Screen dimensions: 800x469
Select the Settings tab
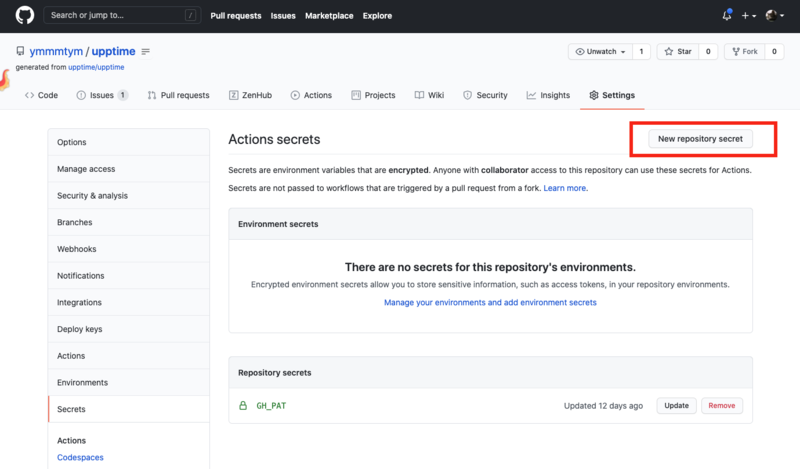[612, 95]
